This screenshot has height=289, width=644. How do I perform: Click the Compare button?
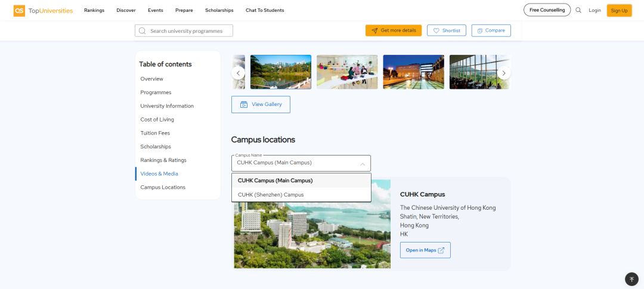491,30
